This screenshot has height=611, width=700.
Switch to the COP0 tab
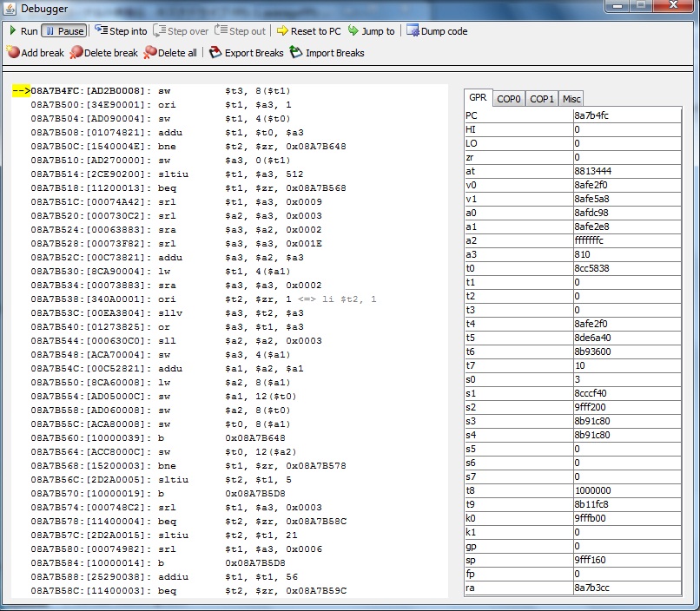509,99
